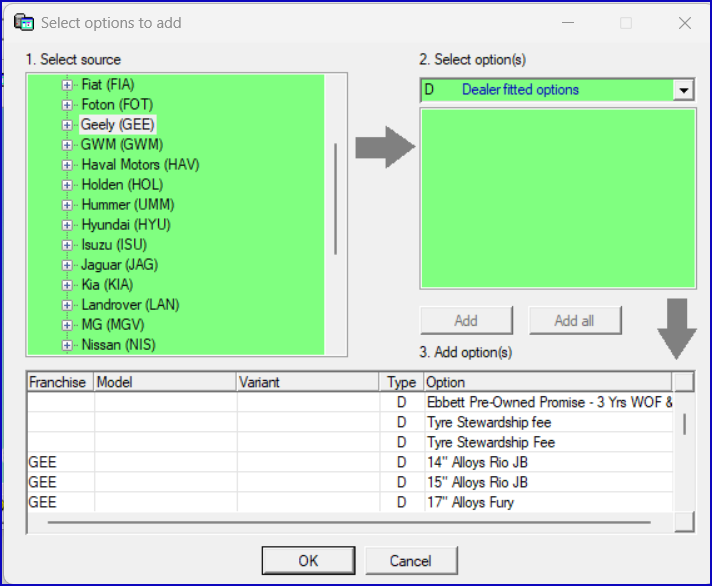Sort by the Franchise column header
The image size is (712, 586).
(x=58, y=382)
